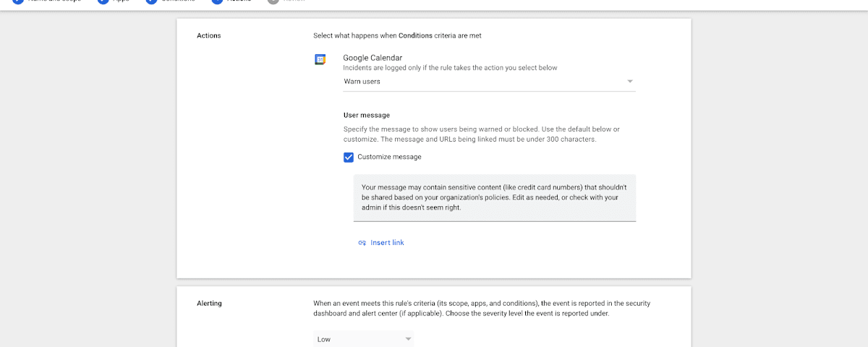Click the arrow on the Warn users dropdown
The height and width of the screenshot is (347, 868).
(630, 82)
